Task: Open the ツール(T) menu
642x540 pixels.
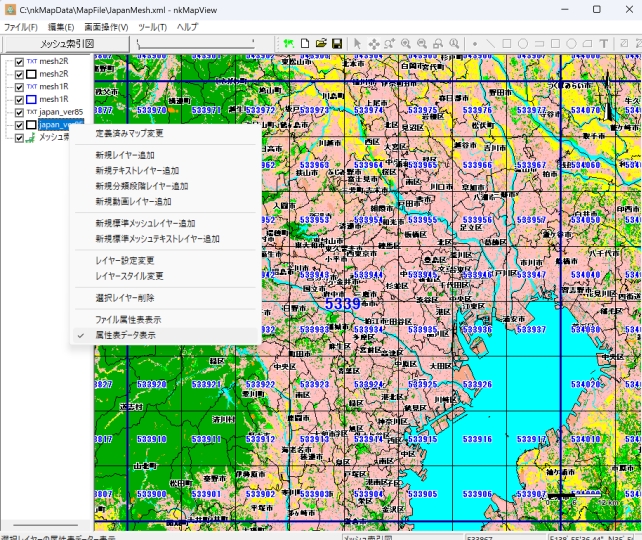Action: [153, 27]
